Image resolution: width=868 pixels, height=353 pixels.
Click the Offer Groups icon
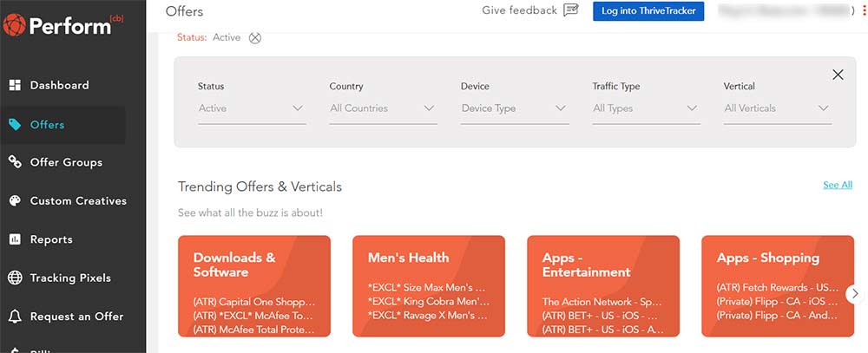15,162
